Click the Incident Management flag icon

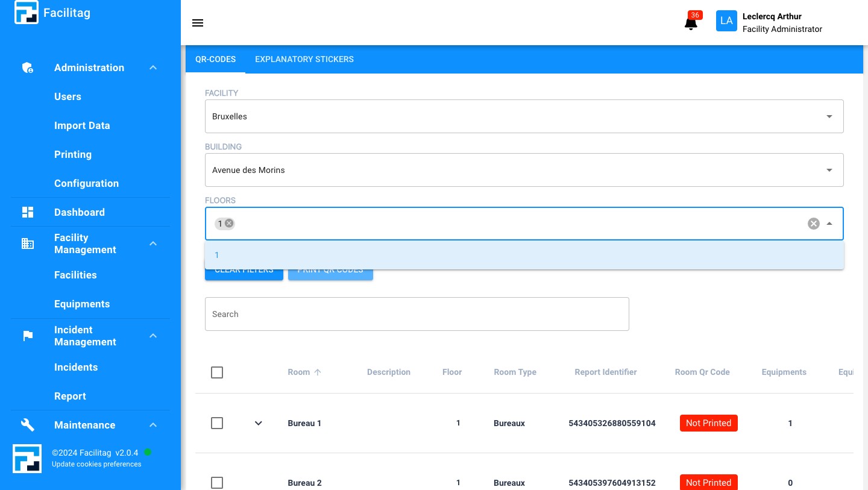(x=28, y=336)
